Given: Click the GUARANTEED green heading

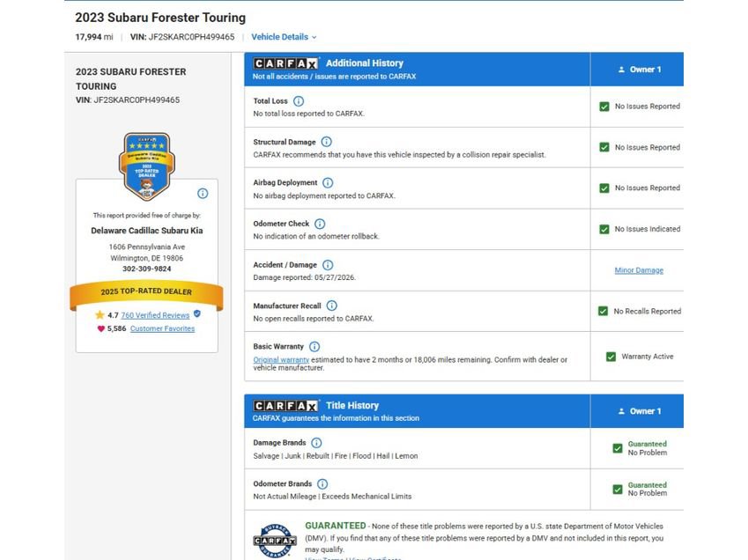Looking at the screenshot, I should (336, 526).
